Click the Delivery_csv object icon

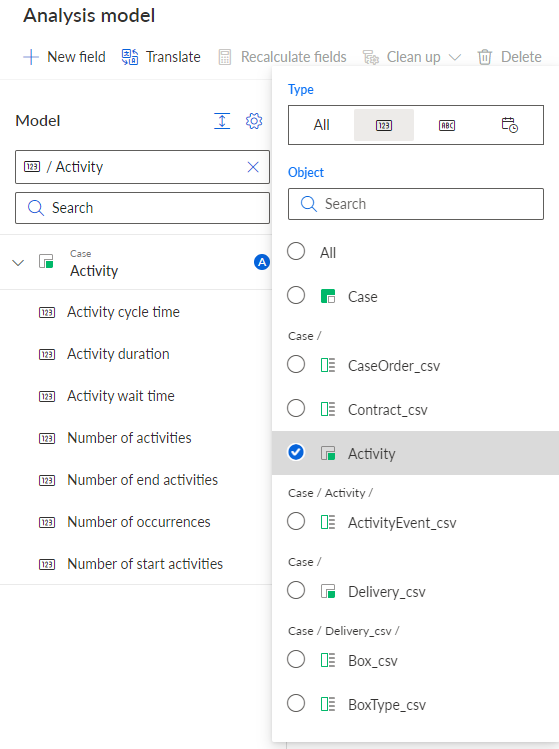[x=328, y=591]
